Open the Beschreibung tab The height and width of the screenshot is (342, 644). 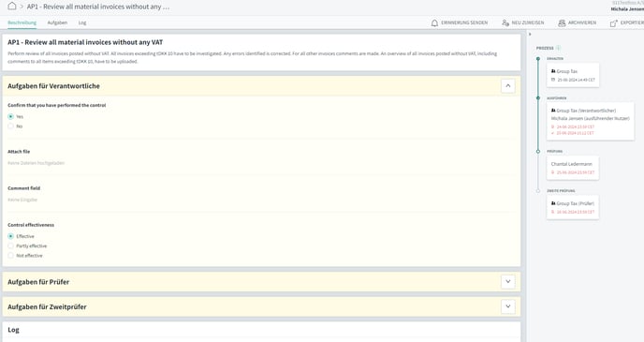tap(22, 22)
